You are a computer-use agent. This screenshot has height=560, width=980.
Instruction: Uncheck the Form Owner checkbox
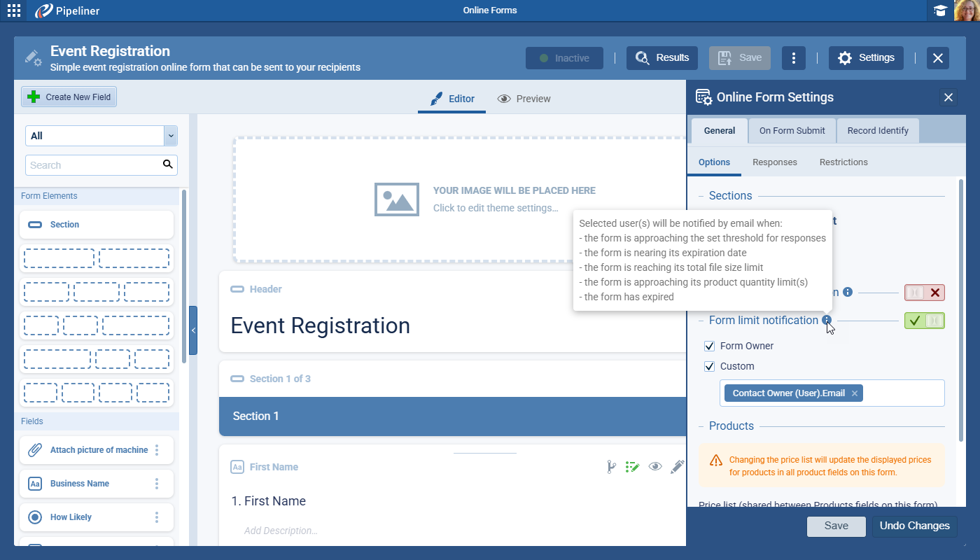710,346
